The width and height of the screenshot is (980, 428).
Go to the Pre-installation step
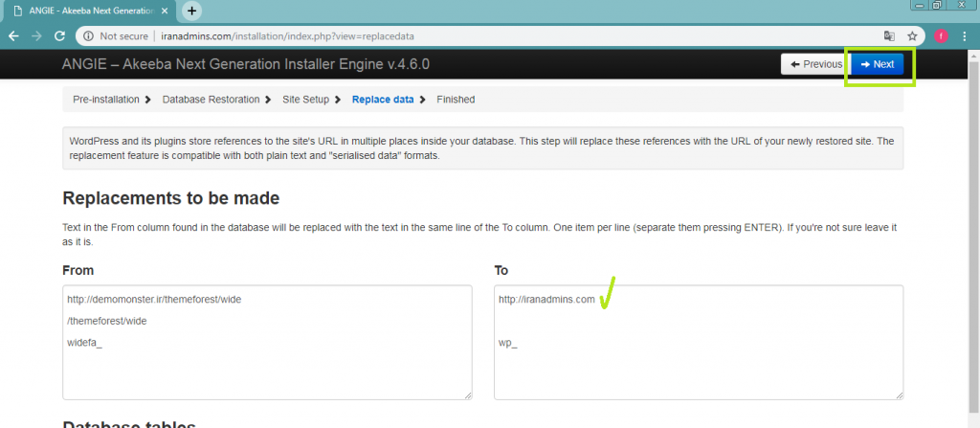pos(105,100)
